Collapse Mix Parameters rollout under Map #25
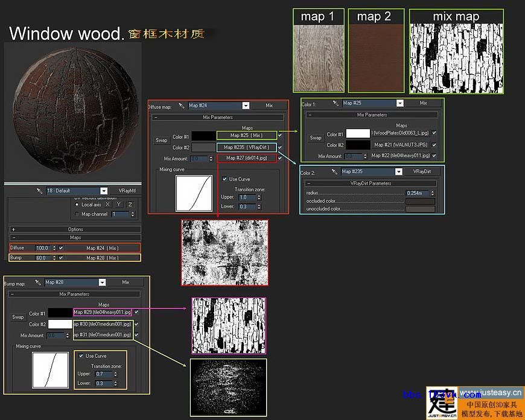 (372, 115)
